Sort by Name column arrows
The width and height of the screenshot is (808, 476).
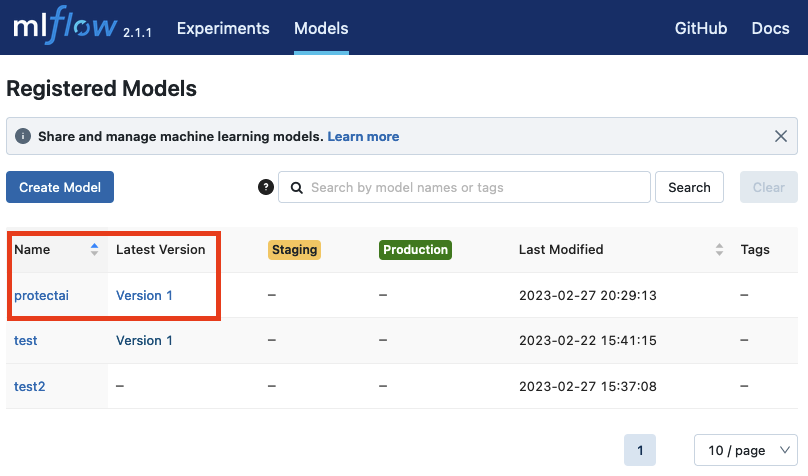coord(94,250)
